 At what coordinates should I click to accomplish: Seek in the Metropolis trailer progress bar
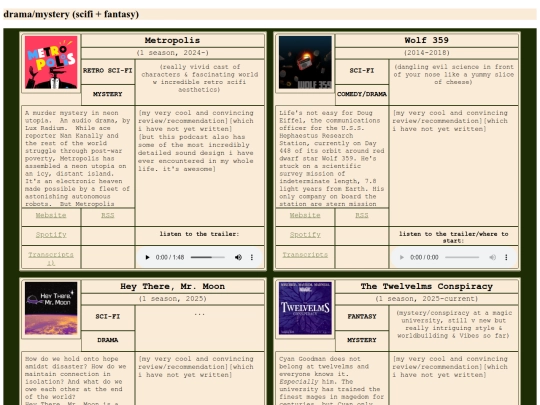tap(208, 257)
